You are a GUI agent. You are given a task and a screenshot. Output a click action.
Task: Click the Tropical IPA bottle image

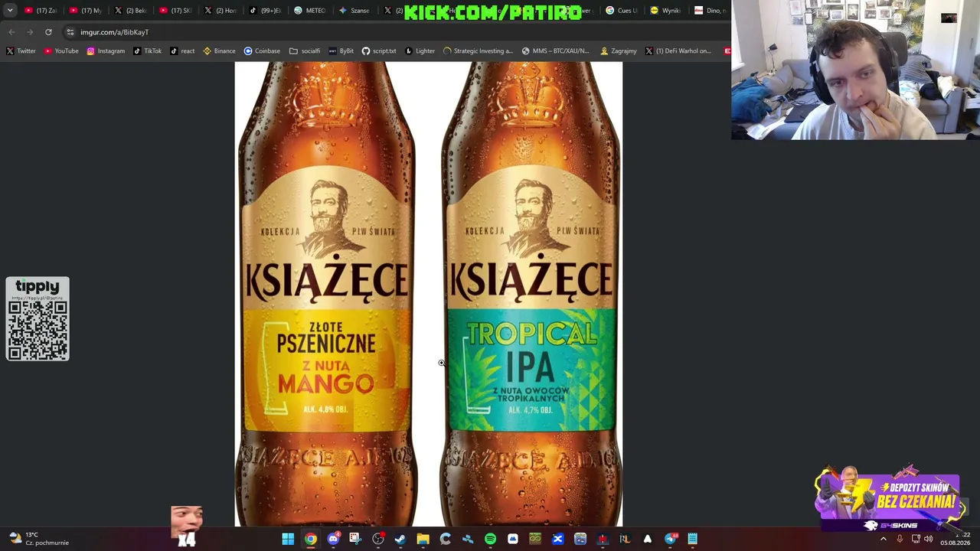pos(531,295)
